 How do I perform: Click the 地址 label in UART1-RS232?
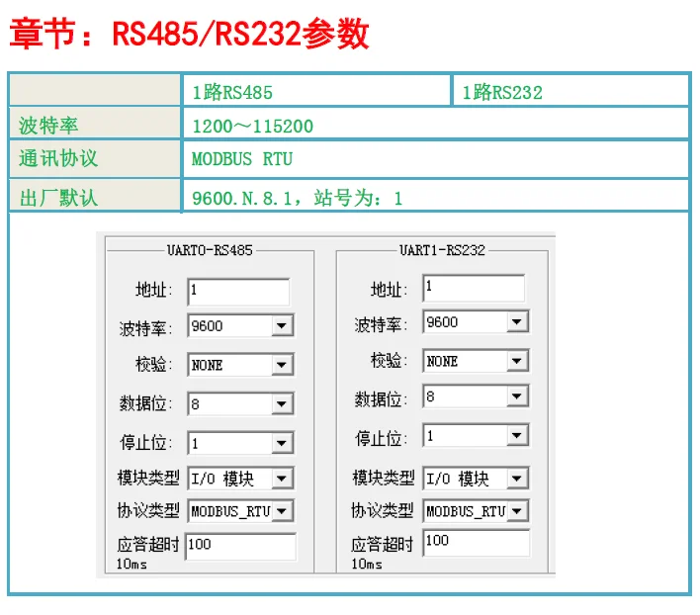click(x=389, y=290)
